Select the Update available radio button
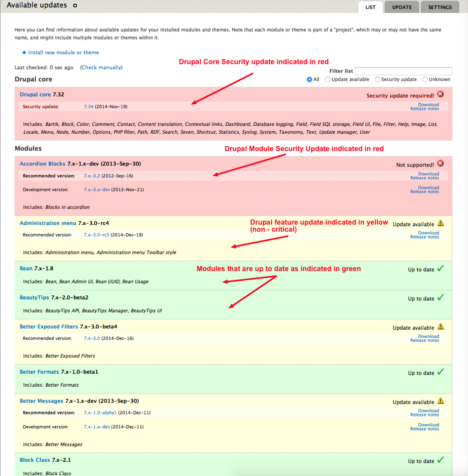 coord(328,79)
